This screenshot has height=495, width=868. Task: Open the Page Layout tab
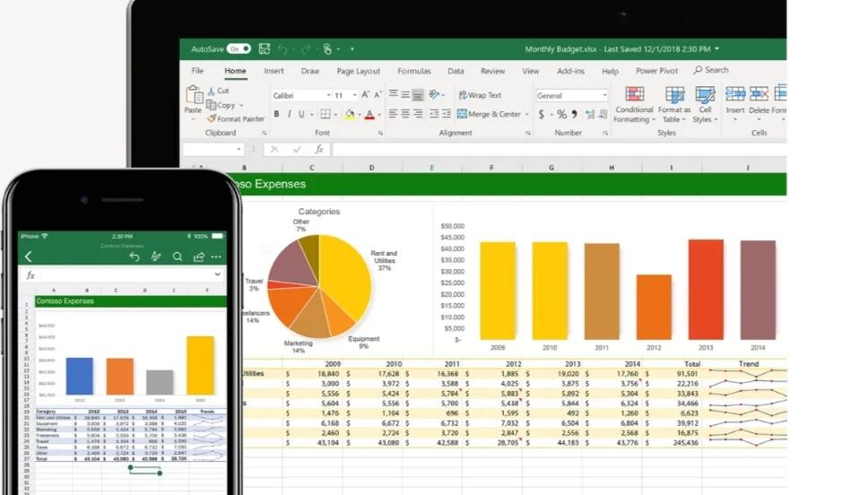[x=358, y=71]
